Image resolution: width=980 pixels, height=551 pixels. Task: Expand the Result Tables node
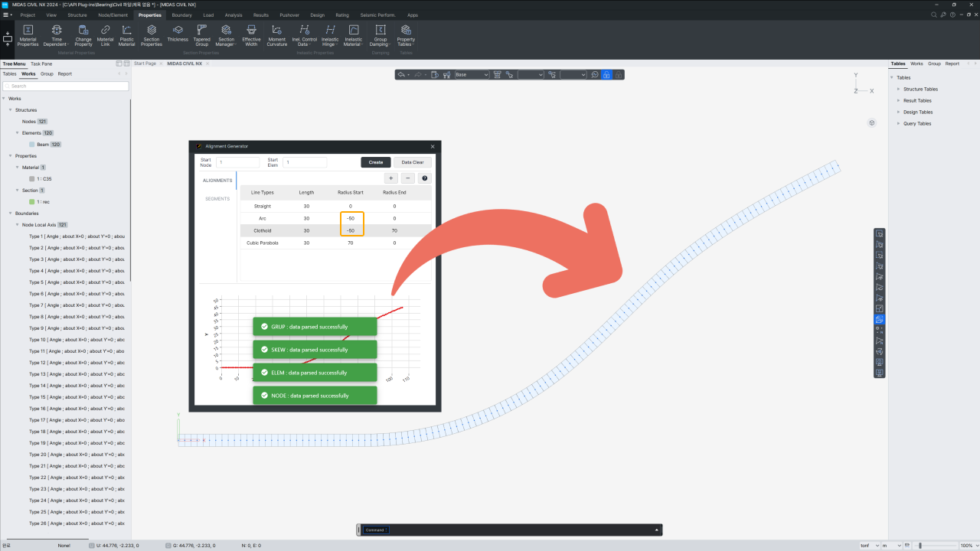point(898,100)
